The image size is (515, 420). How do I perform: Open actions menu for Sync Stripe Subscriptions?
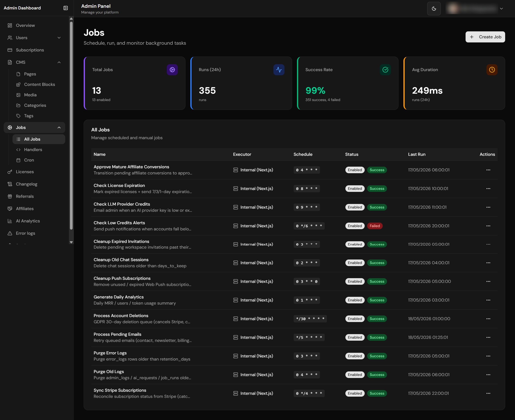point(488,393)
